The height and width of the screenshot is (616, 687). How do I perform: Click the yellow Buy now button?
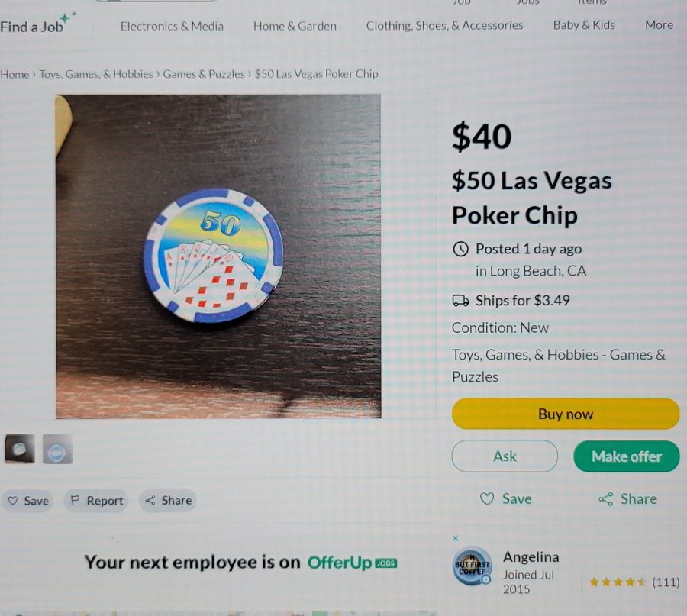pyautogui.click(x=565, y=414)
